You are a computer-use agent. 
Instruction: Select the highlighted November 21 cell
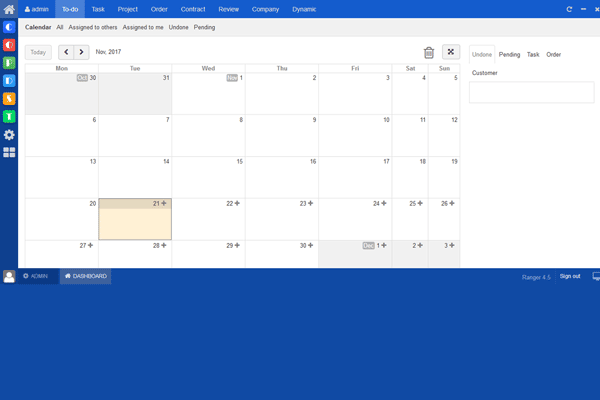pyautogui.click(x=135, y=224)
